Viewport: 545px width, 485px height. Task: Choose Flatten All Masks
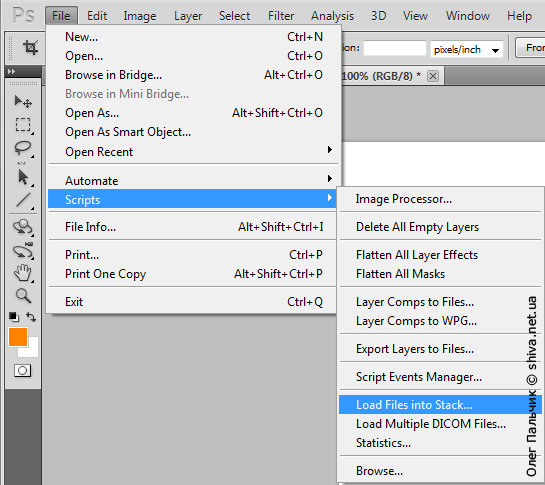[440, 274]
